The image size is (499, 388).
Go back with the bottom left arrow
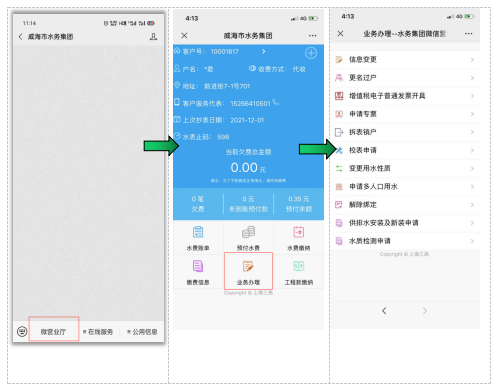click(384, 311)
